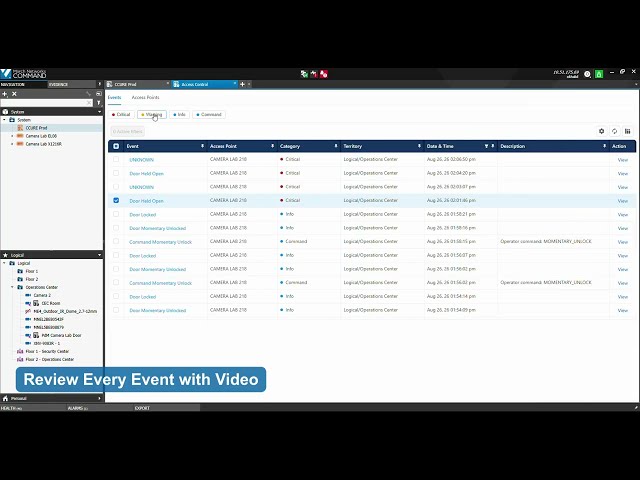640x480 pixels.
Task: Expand the Personal panel arrow
Action: point(99,398)
